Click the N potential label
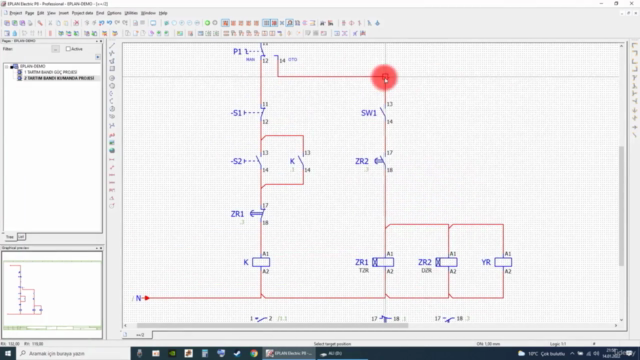This screenshot has width=640, height=360. pyautogui.click(x=138, y=298)
